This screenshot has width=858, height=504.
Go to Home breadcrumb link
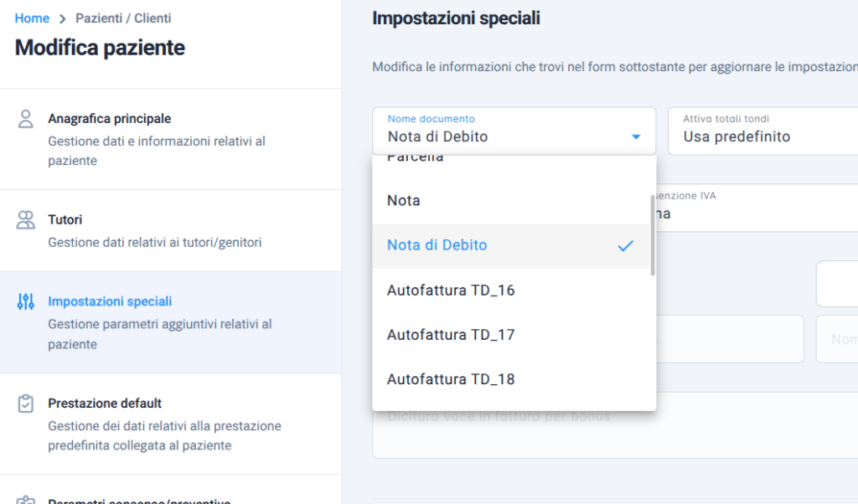tap(32, 18)
